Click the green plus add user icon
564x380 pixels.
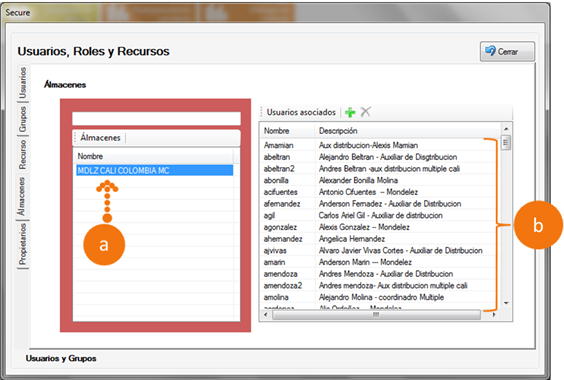350,112
